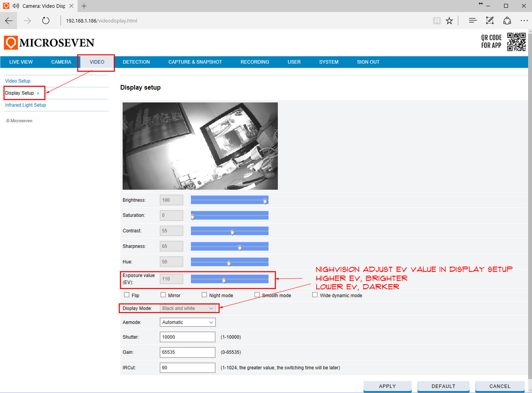The image size is (532, 393).
Task: Click the web note pen icon
Action: [490, 21]
